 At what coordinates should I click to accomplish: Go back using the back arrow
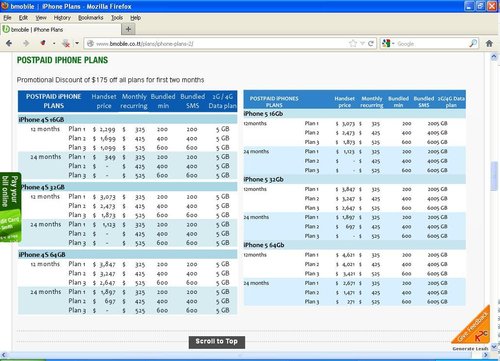[x=9, y=43]
